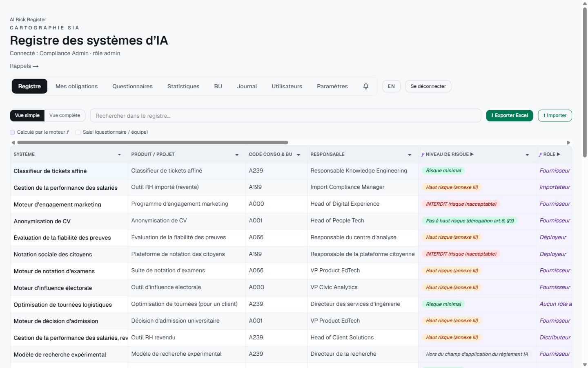Click the 'Distributeur' role cell
The height and width of the screenshot is (368, 588).
[555, 337]
